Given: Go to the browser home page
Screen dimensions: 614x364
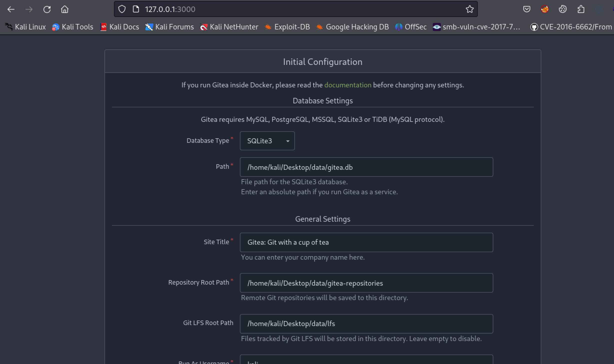Looking at the screenshot, I should 65,9.
